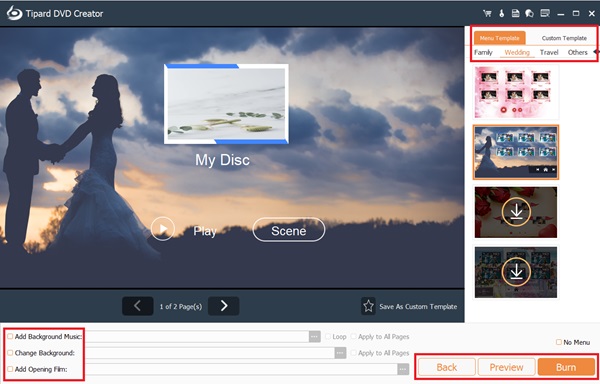
Task: Open the register key icon
Action: click(x=501, y=13)
